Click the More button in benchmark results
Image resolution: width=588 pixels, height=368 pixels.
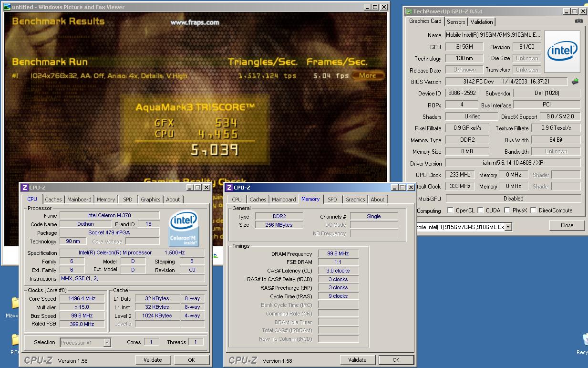[x=368, y=75]
